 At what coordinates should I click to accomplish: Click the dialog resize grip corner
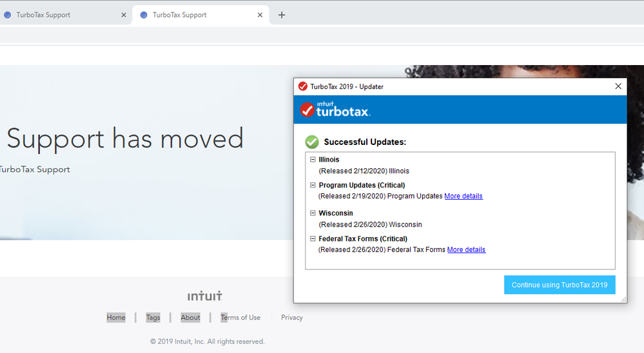[623, 300]
